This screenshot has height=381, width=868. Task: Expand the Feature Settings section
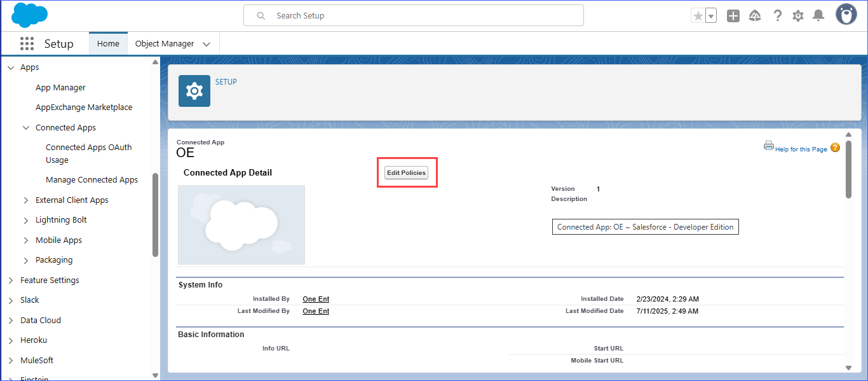(x=11, y=281)
